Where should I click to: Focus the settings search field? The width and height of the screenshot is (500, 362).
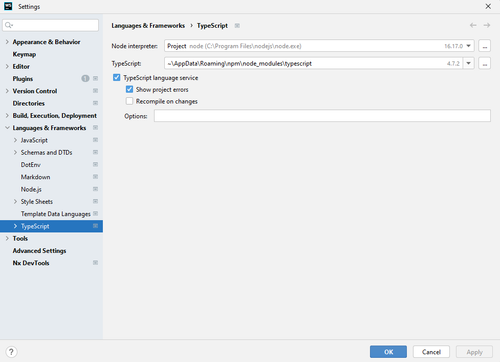(51, 25)
